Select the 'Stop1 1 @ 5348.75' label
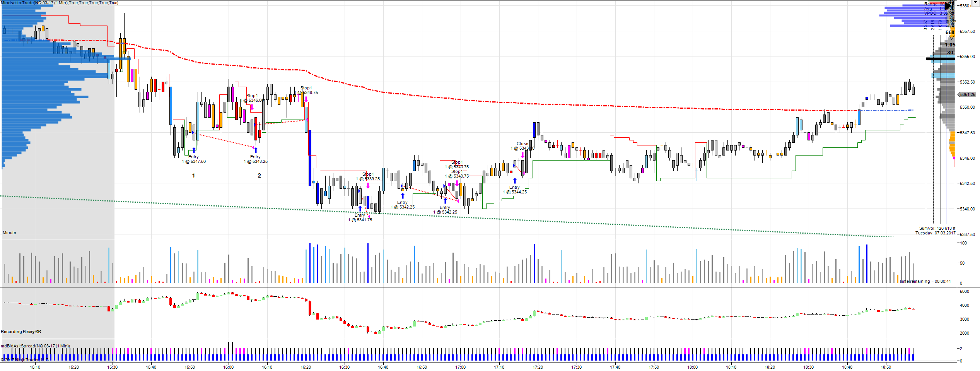This screenshot has width=980, height=371. 306,90
